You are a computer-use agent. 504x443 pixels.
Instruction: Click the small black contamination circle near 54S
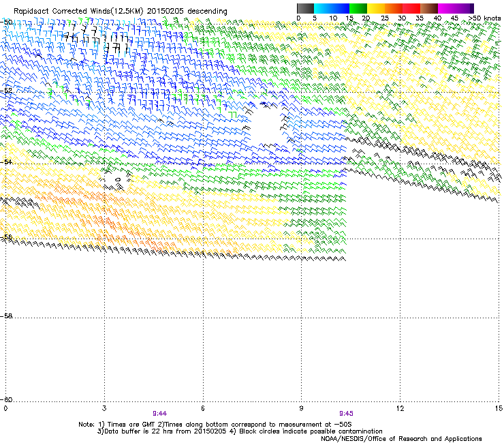[118, 179]
